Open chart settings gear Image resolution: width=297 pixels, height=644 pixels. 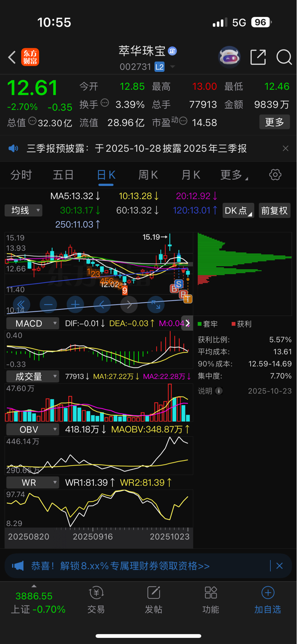275,175
